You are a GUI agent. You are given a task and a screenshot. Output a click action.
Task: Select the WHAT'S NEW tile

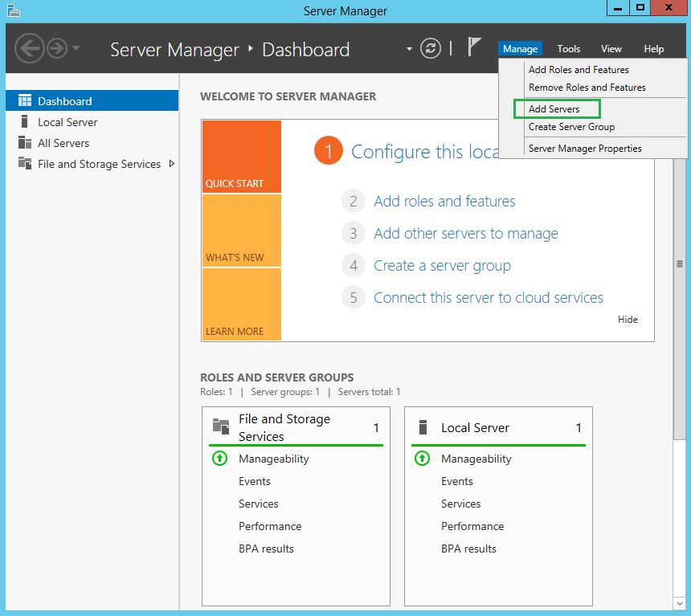(241, 230)
